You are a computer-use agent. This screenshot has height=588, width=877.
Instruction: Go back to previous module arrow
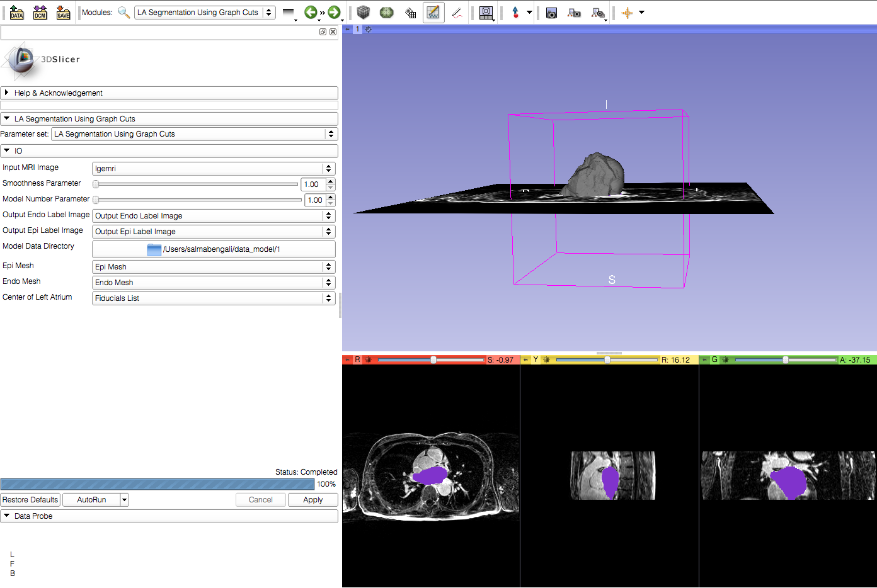click(x=311, y=13)
